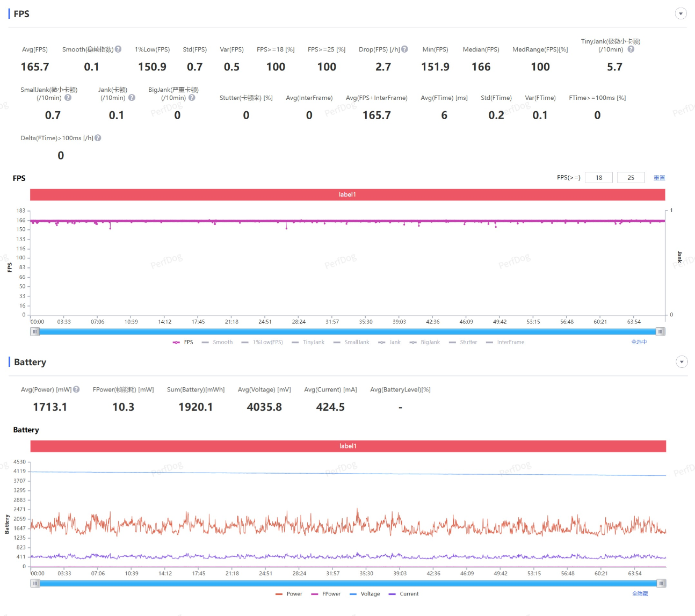Click help icon beside Delta(FTime)>100ms

98,138
